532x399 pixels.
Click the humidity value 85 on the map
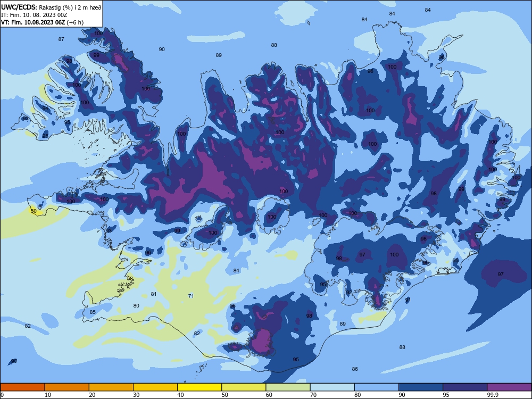(x=93, y=312)
